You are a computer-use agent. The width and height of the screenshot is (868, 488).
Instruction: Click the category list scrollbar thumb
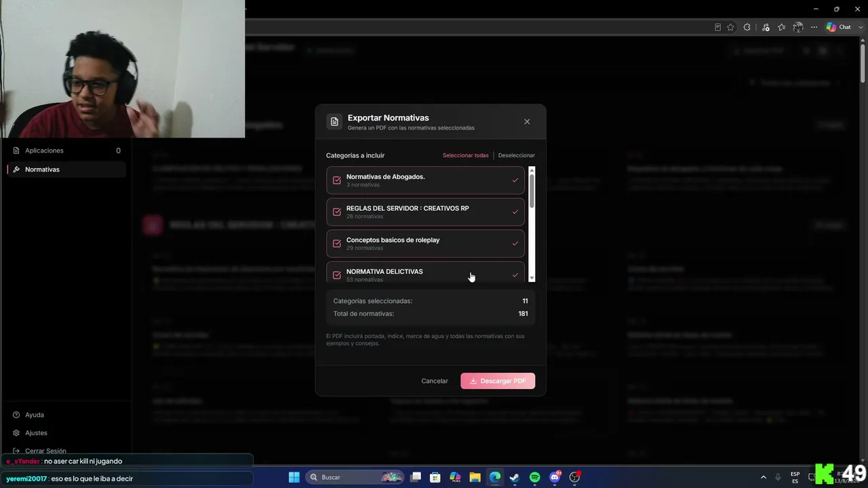click(x=532, y=190)
